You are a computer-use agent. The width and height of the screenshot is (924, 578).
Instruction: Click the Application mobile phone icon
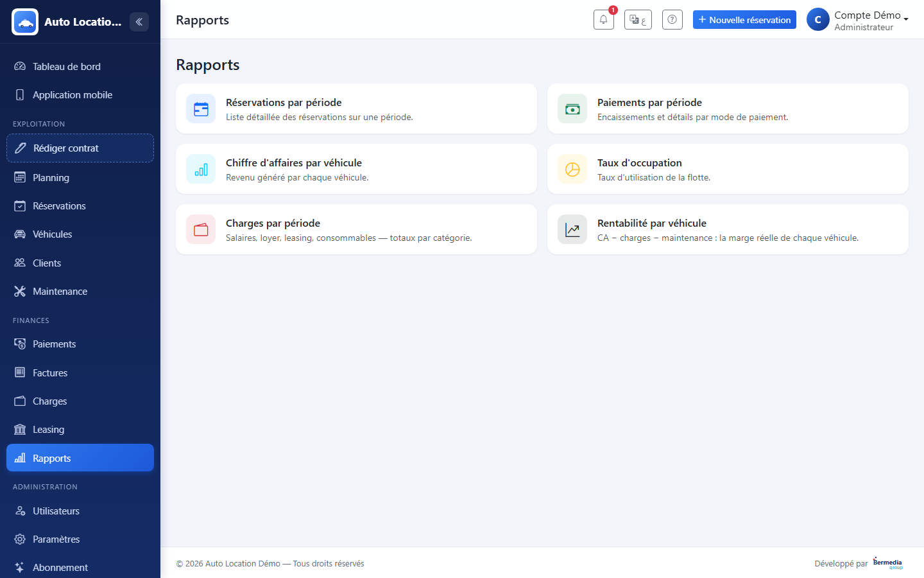[x=20, y=94]
